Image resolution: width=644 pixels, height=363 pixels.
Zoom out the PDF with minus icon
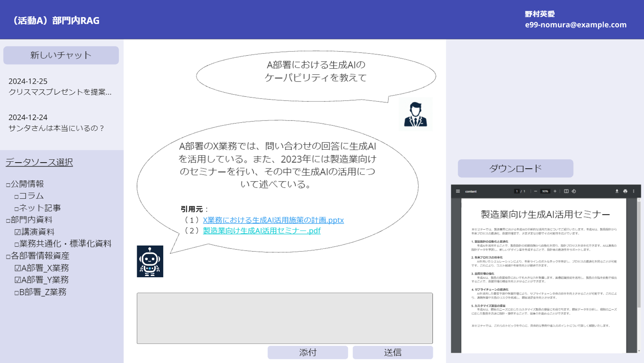[535, 191]
